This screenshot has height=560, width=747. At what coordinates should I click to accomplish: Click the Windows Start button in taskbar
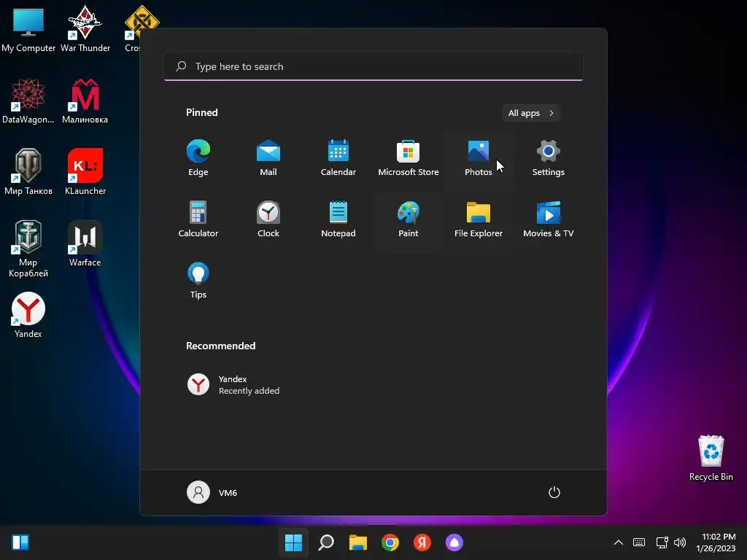[x=293, y=542]
